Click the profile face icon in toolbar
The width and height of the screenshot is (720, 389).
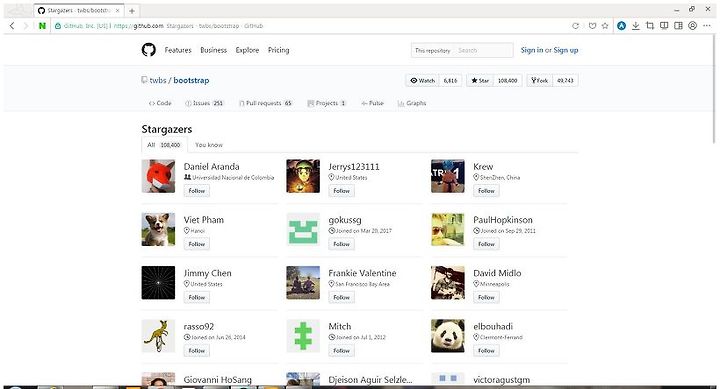[692, 26]
